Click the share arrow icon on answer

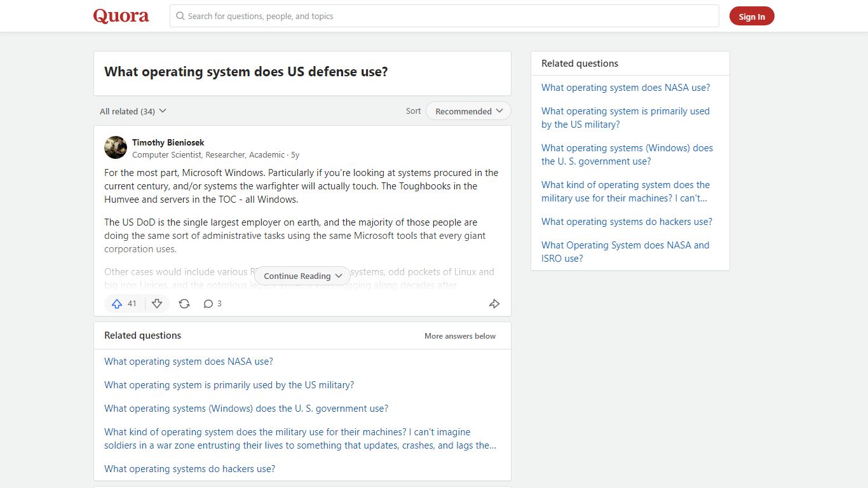[494, 304]
